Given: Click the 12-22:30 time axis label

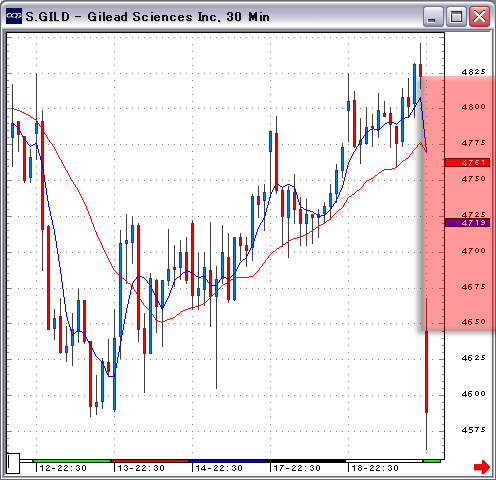Looking at the screenshot, I should (x=63, y=468).
